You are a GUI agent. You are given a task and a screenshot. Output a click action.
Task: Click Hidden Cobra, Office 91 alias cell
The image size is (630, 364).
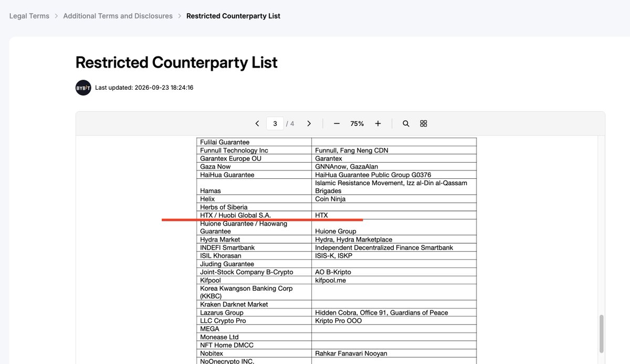coord(394,313)
